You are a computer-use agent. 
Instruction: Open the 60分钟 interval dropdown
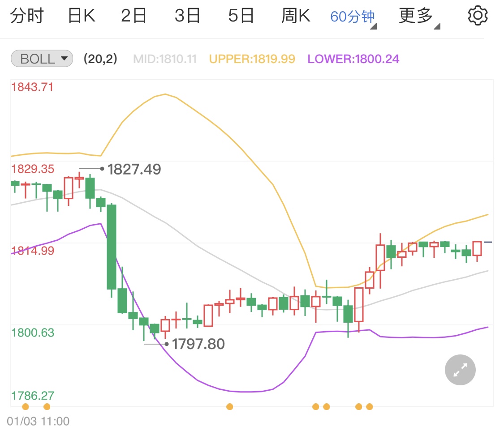(x=353, y=17)
